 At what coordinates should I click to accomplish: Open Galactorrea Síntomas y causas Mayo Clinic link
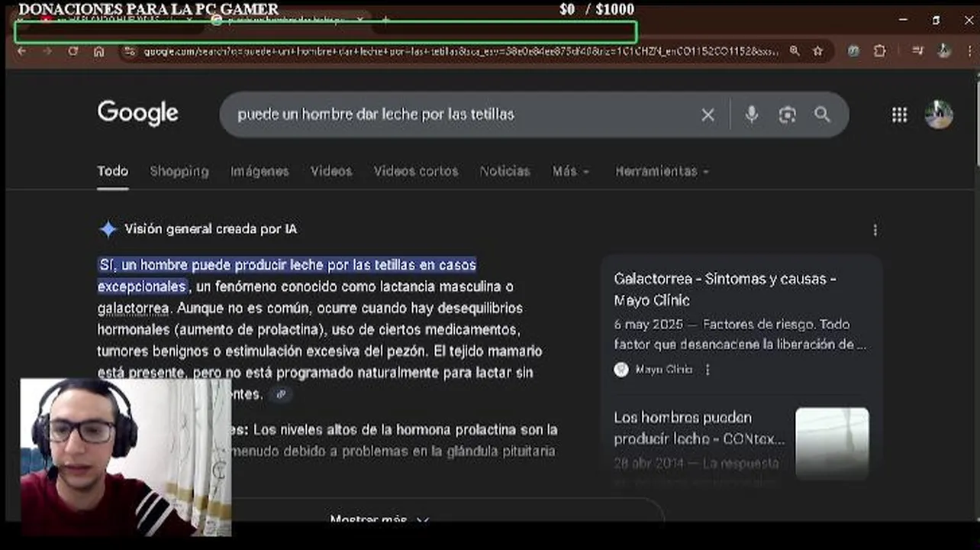(725, 290)
